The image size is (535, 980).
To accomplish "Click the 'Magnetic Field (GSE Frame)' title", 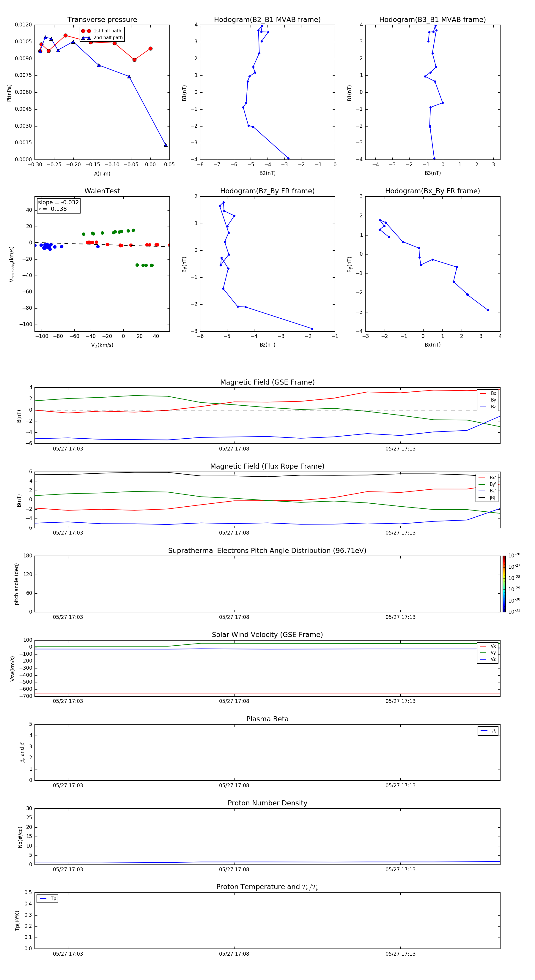I will [x=267, y=382].
